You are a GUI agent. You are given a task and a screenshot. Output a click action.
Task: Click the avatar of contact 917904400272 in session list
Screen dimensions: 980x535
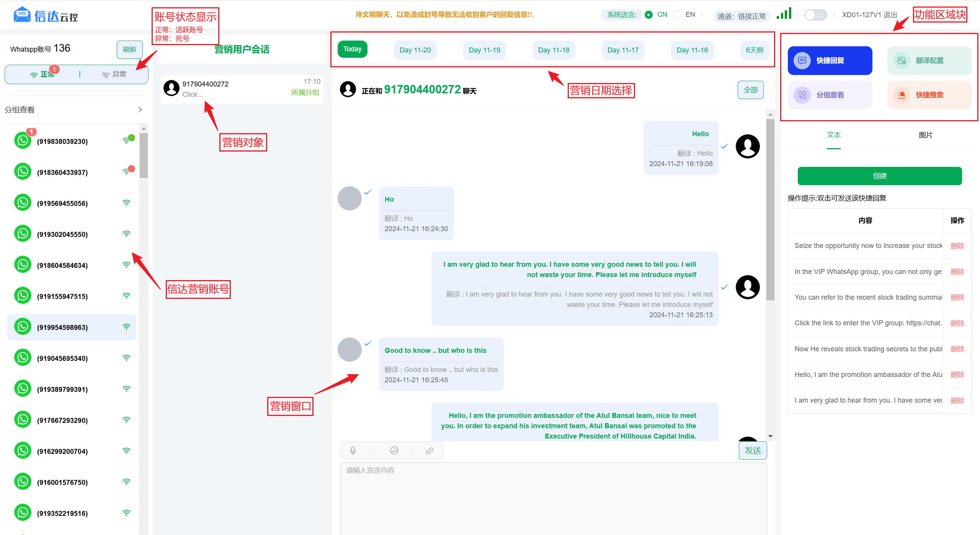coord(171,88)
